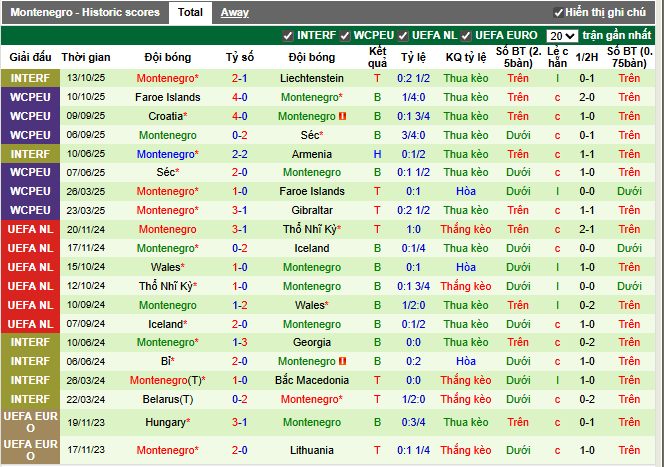The image size is (664, 467).
Task: Click the date 17/11/23
Action: (x=86, y=450)
